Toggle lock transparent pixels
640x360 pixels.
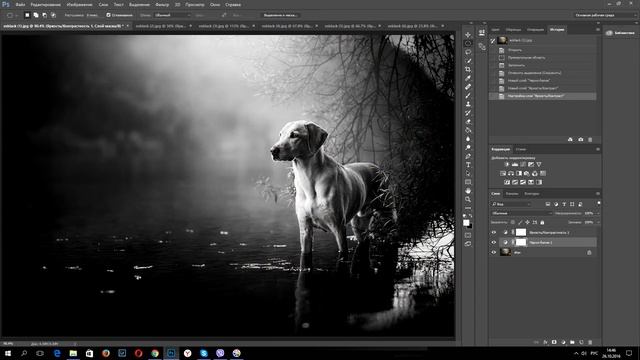click(513, 222)
